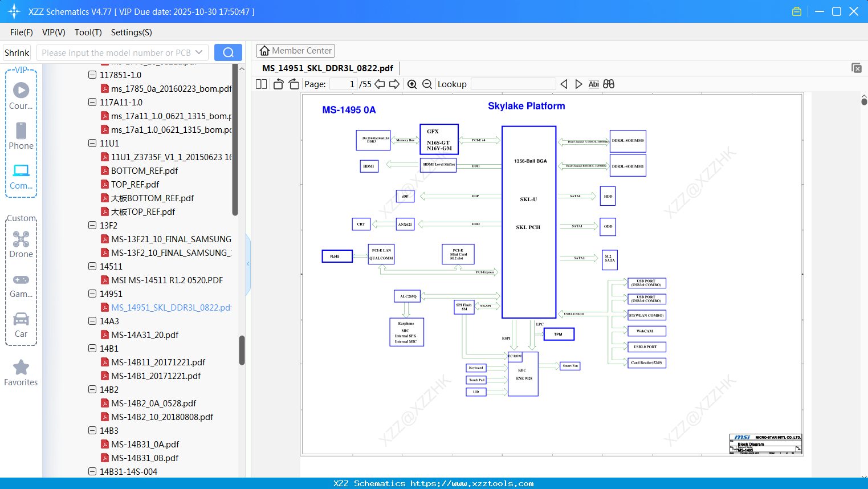868x489 pixels.
Task: Open ms_1785_0a_20160223_bom.pdf file
Action: point(172,88)
